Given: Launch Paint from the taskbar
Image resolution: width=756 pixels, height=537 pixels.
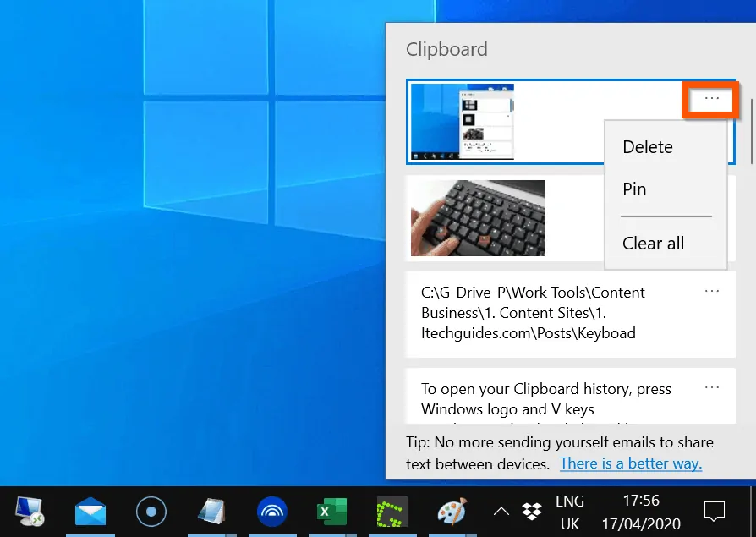Looking at the screenshot, I should (453, 512).
